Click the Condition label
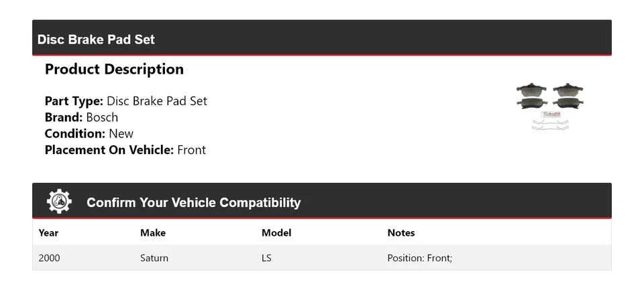The image size is (644, 290). coord(75,134)
